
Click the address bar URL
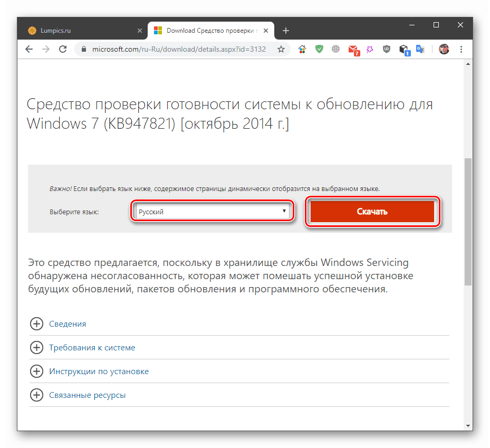pyautogui.click(x=179, y=49)
